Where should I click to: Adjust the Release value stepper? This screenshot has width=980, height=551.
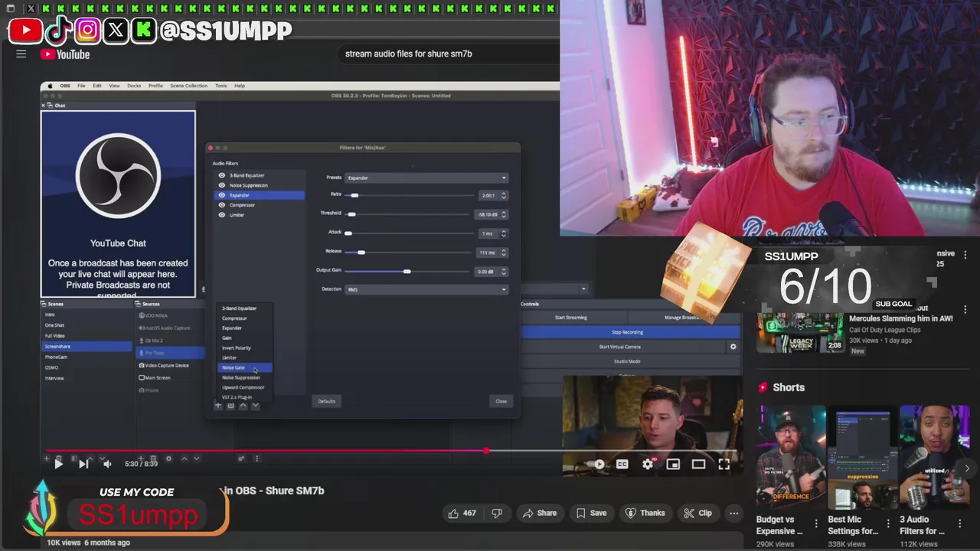pyautogui.click(x=503, y=253)
